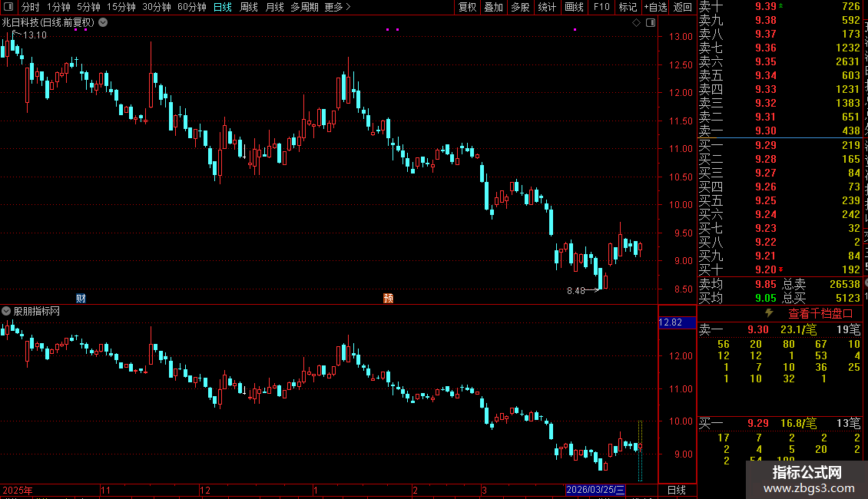Screen dimensions: 868x499
Task: Select the 月线 monthly period tab
Action: pos(274,7)
